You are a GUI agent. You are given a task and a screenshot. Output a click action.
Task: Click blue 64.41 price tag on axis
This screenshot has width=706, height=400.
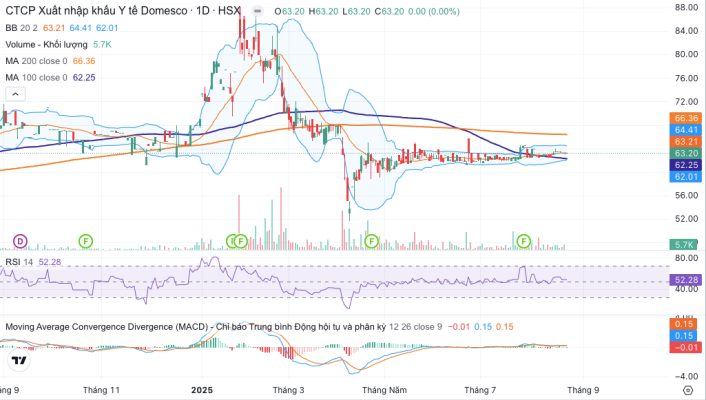point(686,130)
